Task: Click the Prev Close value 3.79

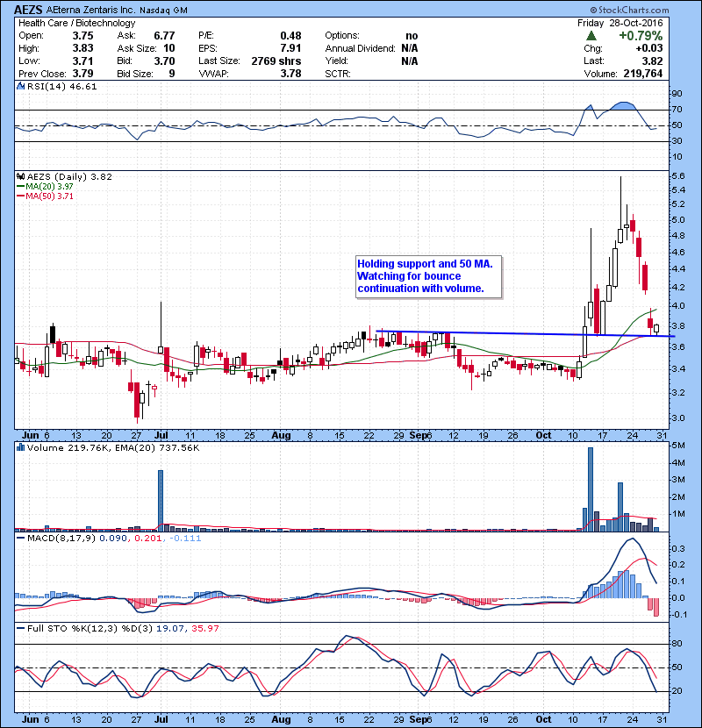Action: (82, 74)
